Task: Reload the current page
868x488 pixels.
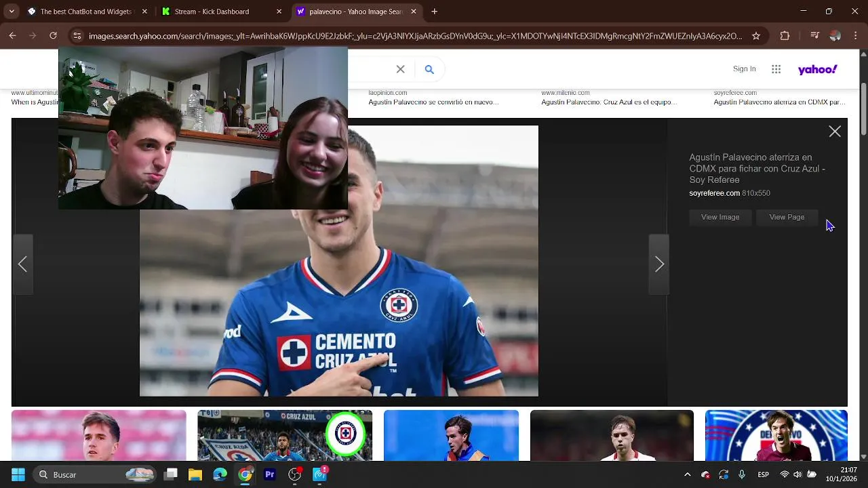Action: (53, 36)
